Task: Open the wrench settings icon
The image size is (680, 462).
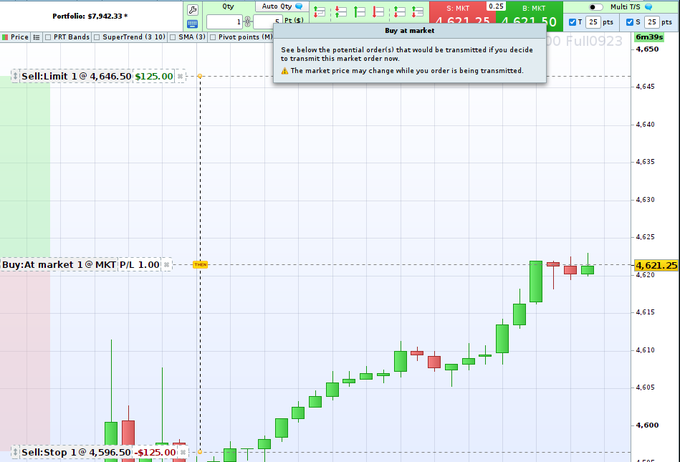Action: pos(193,10)
